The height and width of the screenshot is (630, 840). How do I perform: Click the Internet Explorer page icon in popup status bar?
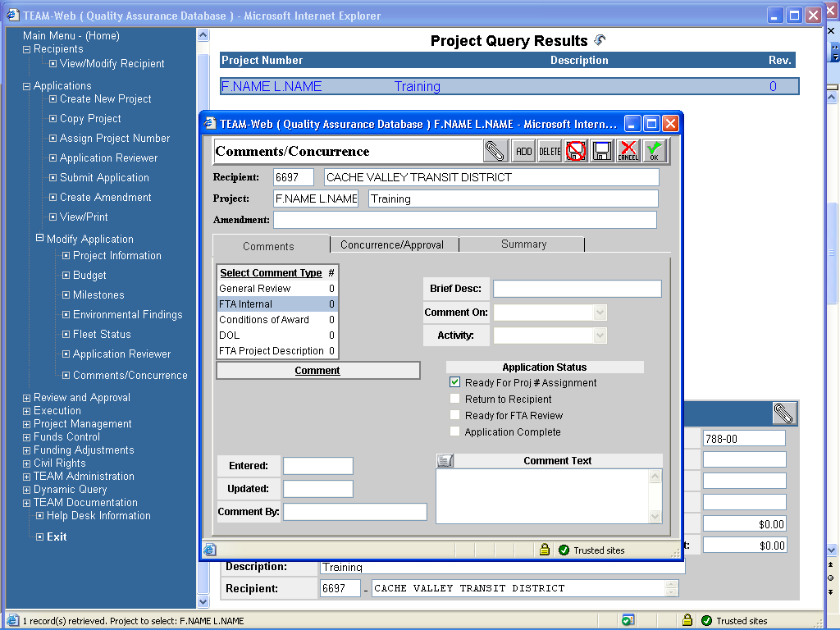(210, 550)
